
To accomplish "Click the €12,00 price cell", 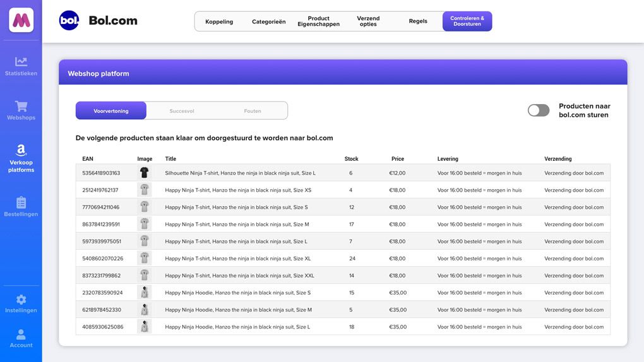I will coord(397,173).
